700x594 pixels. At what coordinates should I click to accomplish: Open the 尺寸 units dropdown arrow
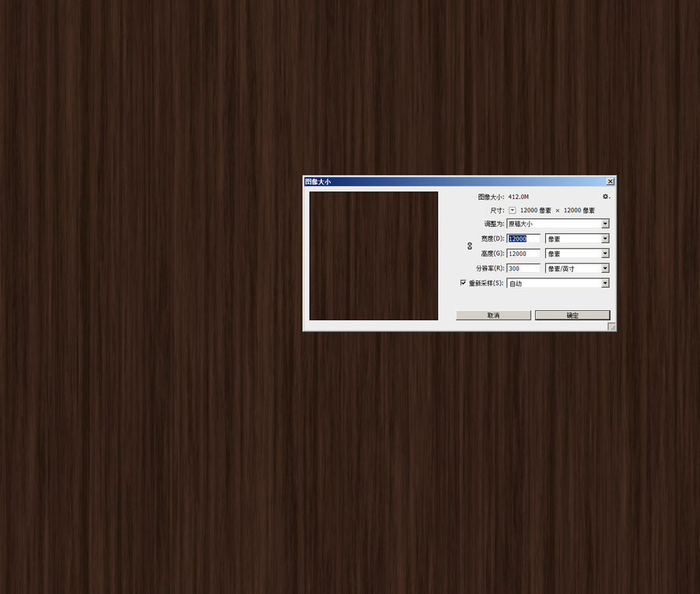click(x=512, y=210)
